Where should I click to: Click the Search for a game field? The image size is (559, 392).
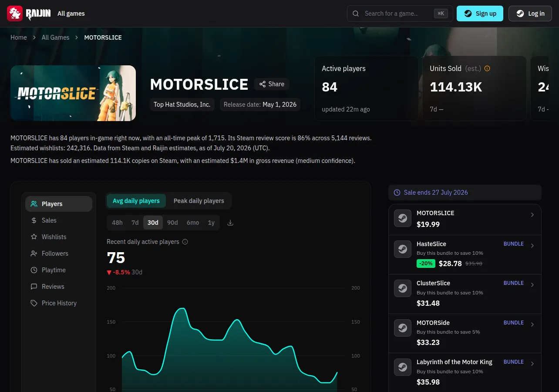pos(400,14)
